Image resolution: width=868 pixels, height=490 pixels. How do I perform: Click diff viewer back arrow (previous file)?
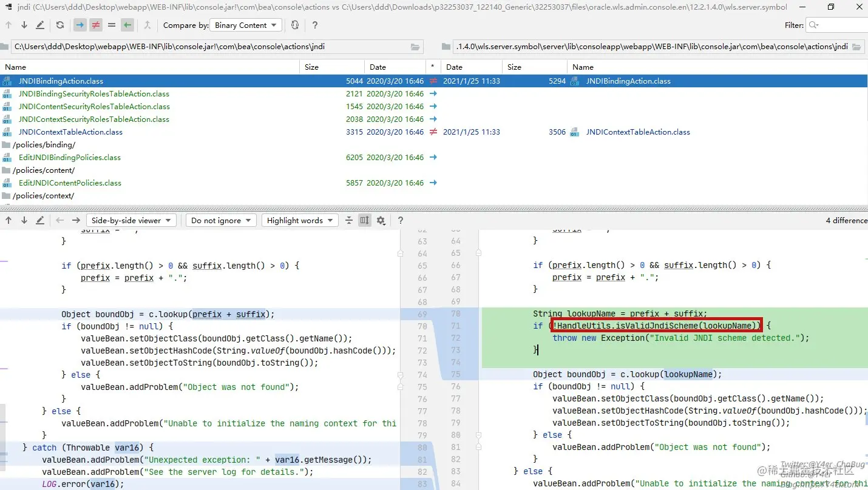pyautogui.click(x=59, y=221)
